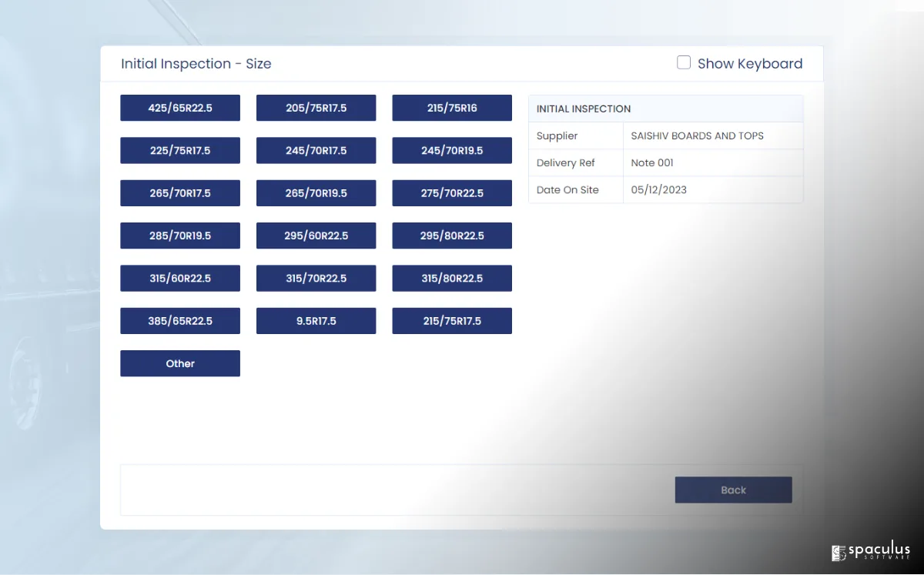924x575 pixels.
Task: Click the 245/70R17.5 button
Action: (316, 151)
